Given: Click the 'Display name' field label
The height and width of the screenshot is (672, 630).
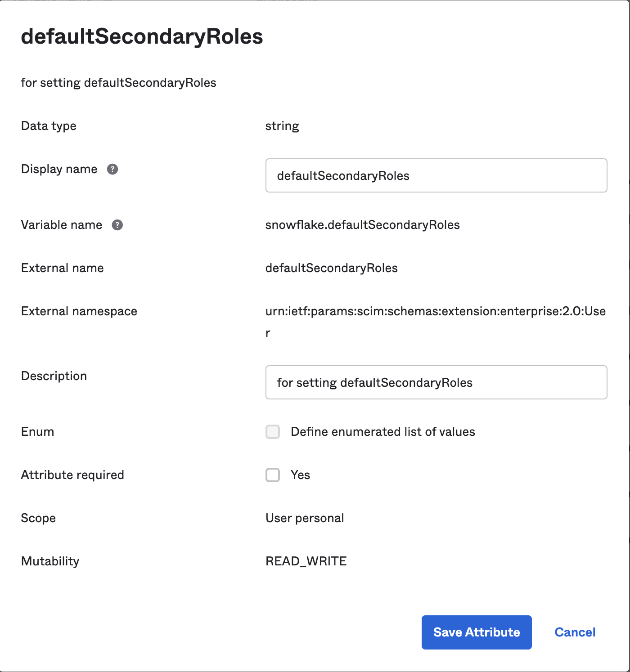Looking at the screenshot, I should (59, 169).
